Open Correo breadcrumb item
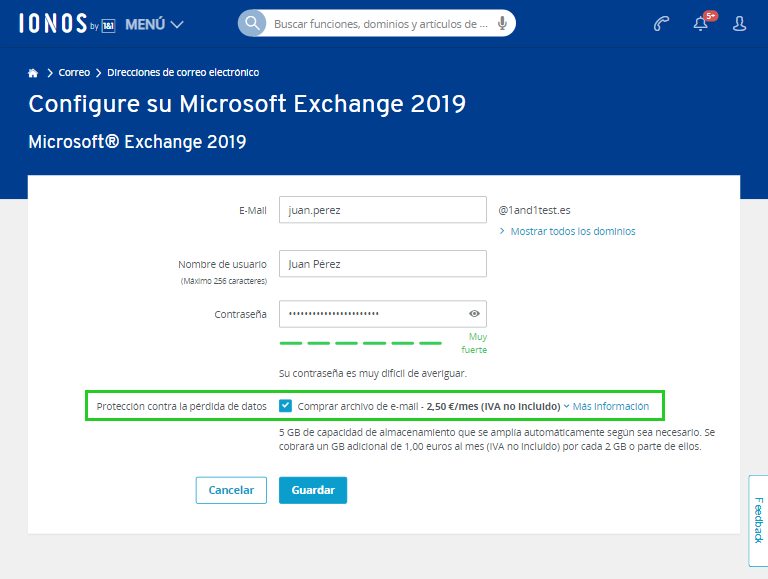The height and width of the screenshot is (579, 768). pyautogui.click(x=74, y=72)
